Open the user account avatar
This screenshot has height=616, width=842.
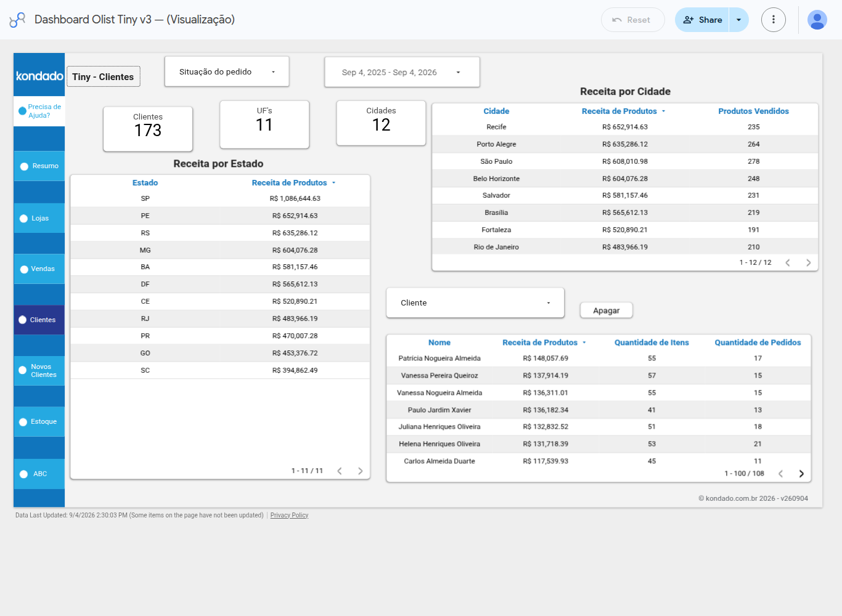[817, 20]
